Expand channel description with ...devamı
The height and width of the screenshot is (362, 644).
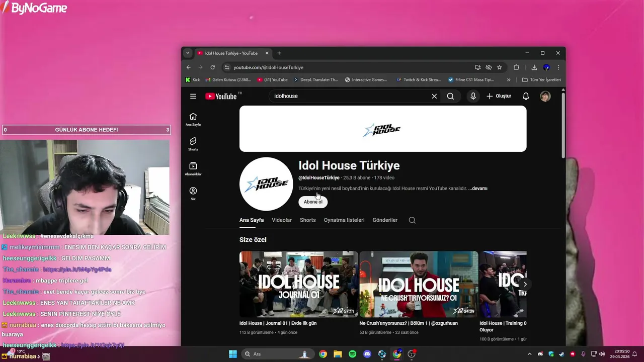click(478, 189)
